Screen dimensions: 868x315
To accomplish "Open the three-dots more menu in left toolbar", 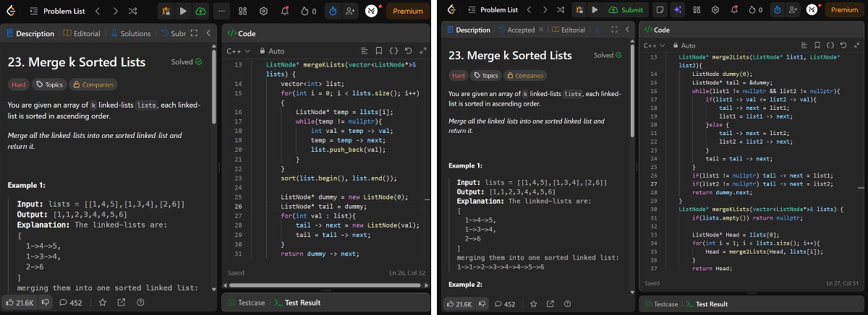I will pos(221,11).
